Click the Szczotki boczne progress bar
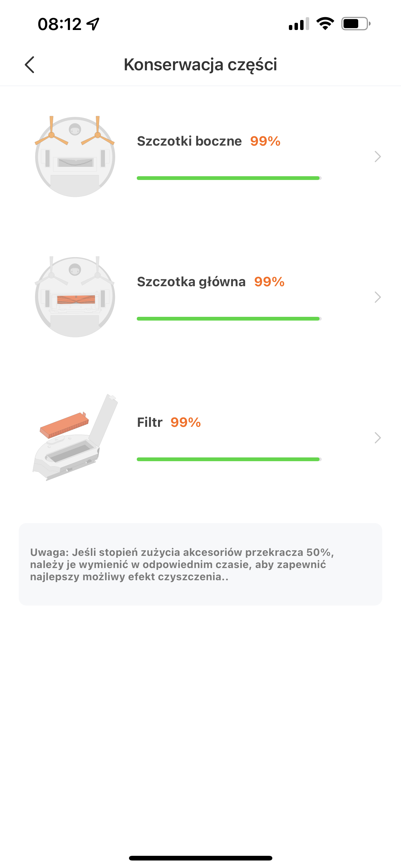The image size is (401, 868). click(x=229, y=178)
